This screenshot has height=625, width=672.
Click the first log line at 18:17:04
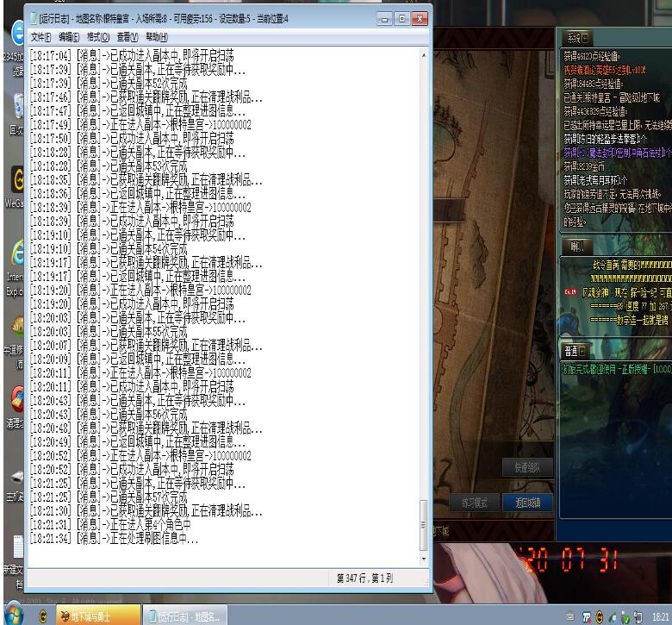[x=132, y=56]
